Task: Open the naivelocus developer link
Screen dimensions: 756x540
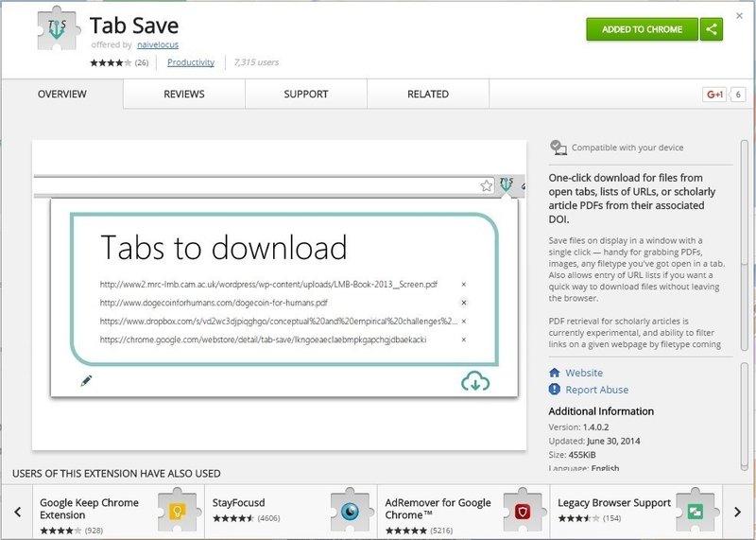Action: pos(158,44)
